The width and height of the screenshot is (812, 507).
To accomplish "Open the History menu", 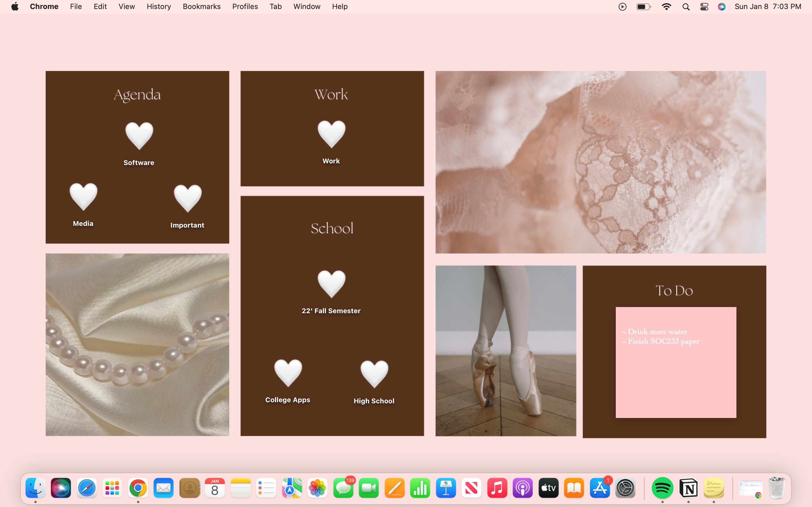I will pyautogui.click(x=158, y=6).
